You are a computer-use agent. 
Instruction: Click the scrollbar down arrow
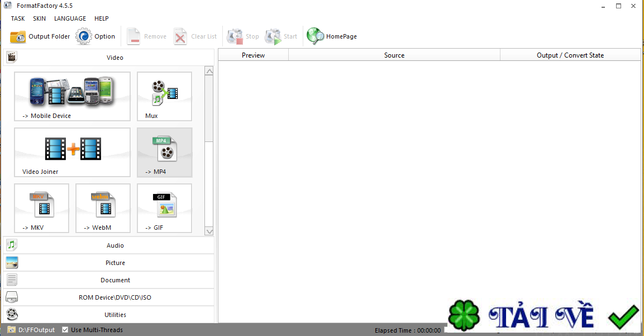[x=209, y=231]
